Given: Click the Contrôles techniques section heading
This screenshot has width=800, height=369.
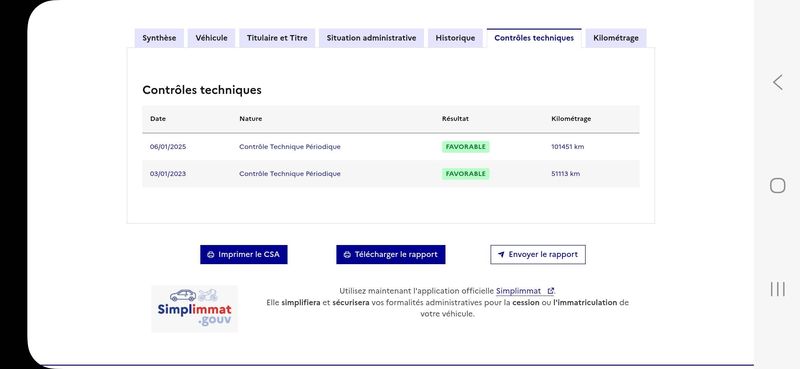Looking at the screenshot, I should (202, 90).
